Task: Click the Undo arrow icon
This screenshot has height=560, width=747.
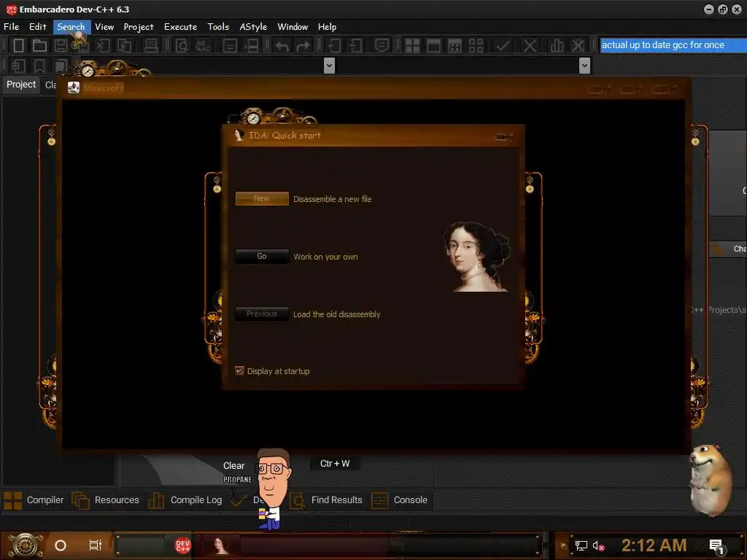Action: pos(282,46)
